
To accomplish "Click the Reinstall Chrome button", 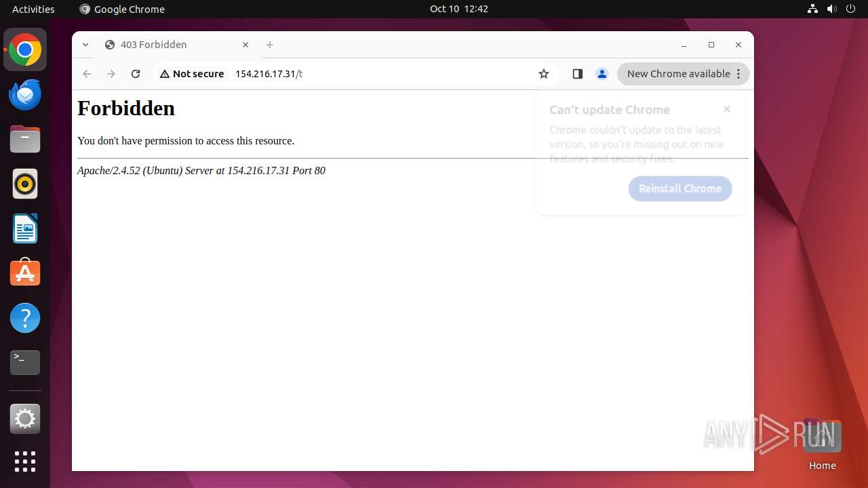I will 680,188.
